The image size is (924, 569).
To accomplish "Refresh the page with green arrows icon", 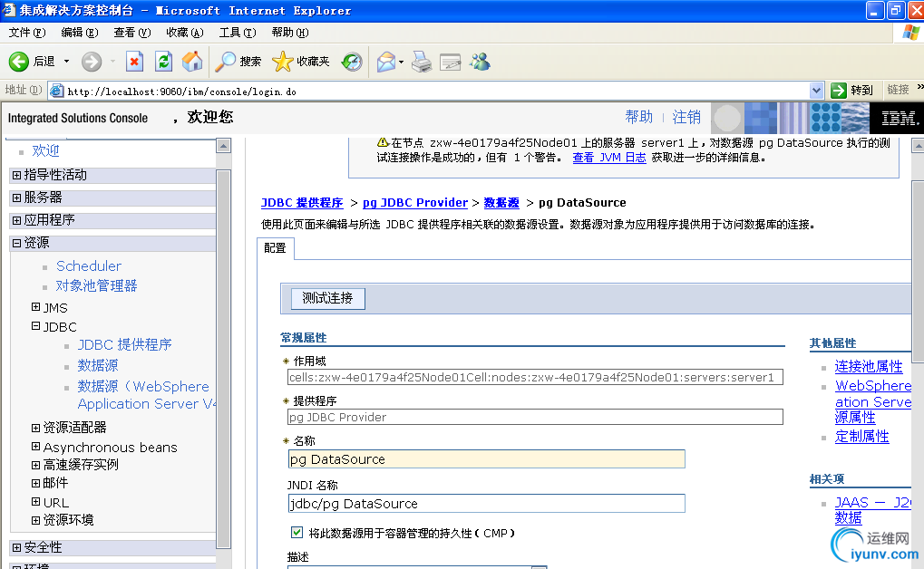I will coord(163,62).
